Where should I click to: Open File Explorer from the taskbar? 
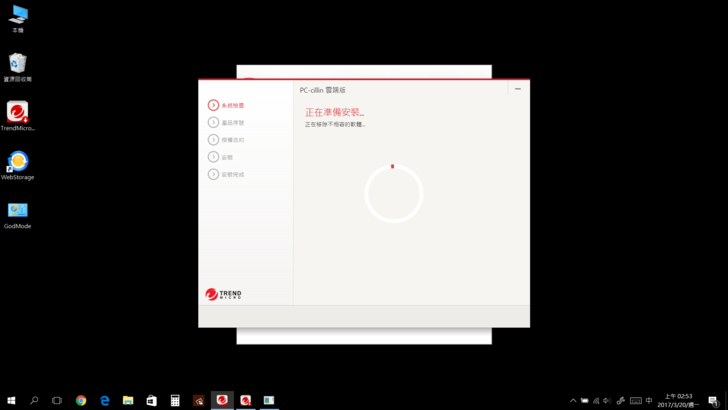(128, 400)
